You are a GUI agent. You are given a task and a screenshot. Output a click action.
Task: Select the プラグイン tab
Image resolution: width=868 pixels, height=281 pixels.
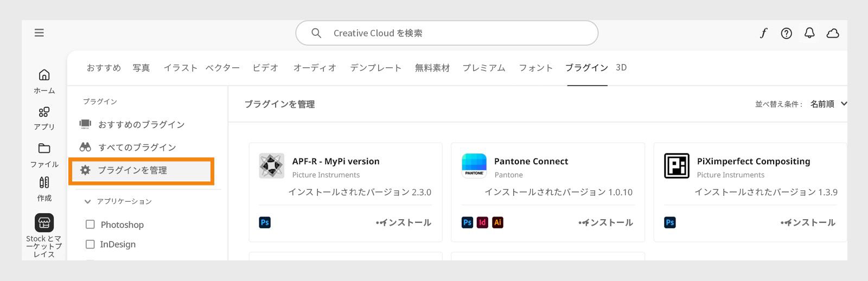coord(586,68)
